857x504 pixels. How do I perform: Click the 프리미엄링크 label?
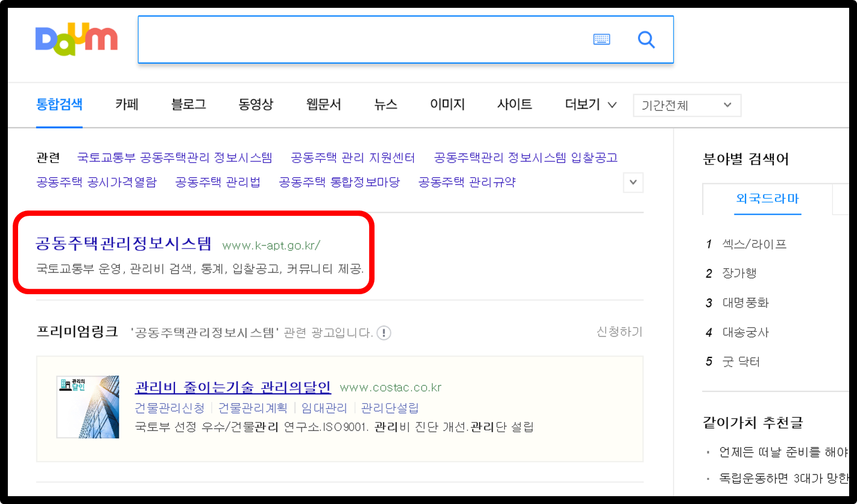[x=77, y=332]
